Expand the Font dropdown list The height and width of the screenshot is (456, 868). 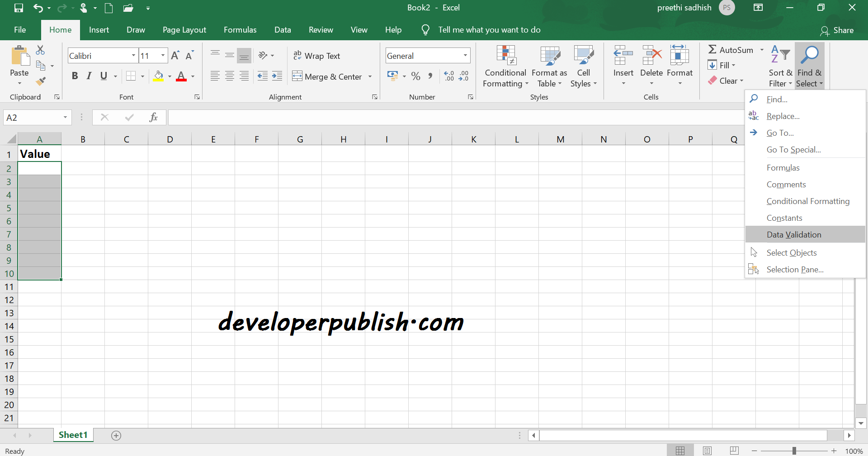point(132,55)
